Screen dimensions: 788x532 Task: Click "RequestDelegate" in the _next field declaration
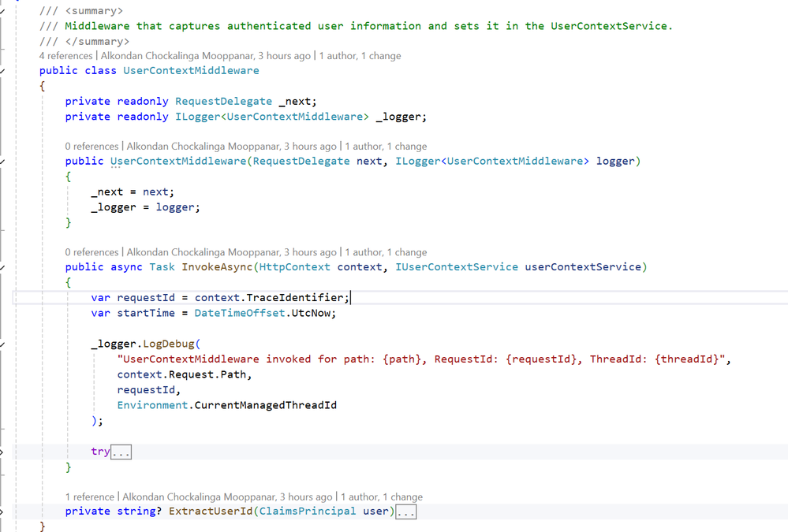click(x=224, y=101)
